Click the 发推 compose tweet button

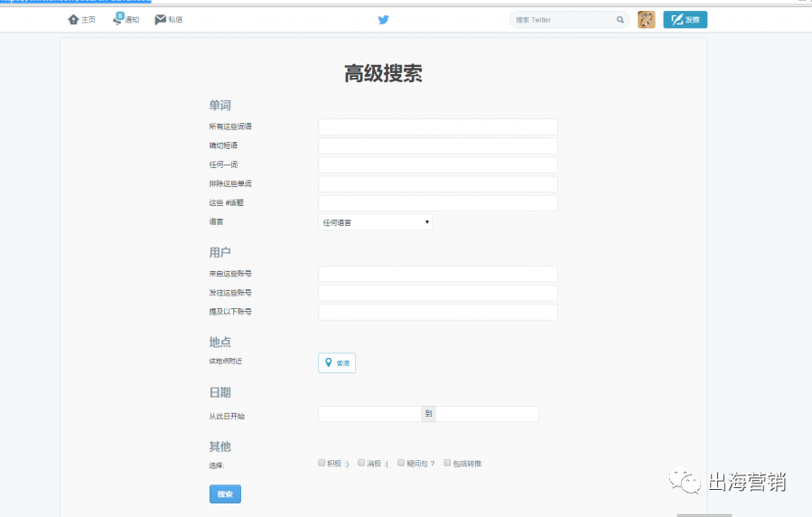(686, 20)
